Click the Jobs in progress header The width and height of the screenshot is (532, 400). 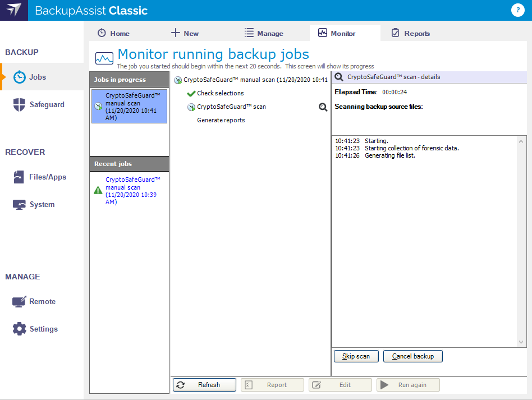[x=129, y=80]
